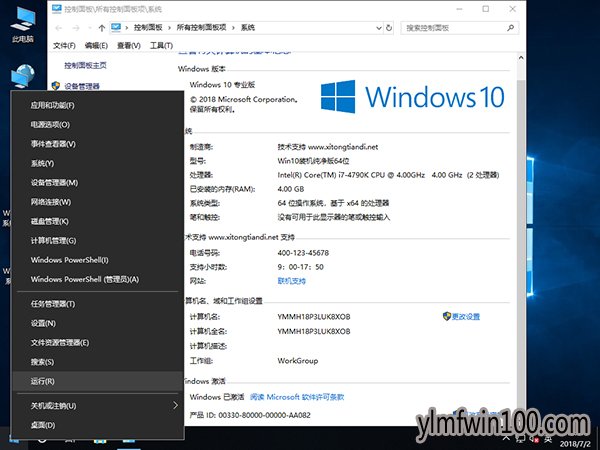Click the search magnifier icon
The height and width of the screenshot is (450, 600).
(510, 28)
